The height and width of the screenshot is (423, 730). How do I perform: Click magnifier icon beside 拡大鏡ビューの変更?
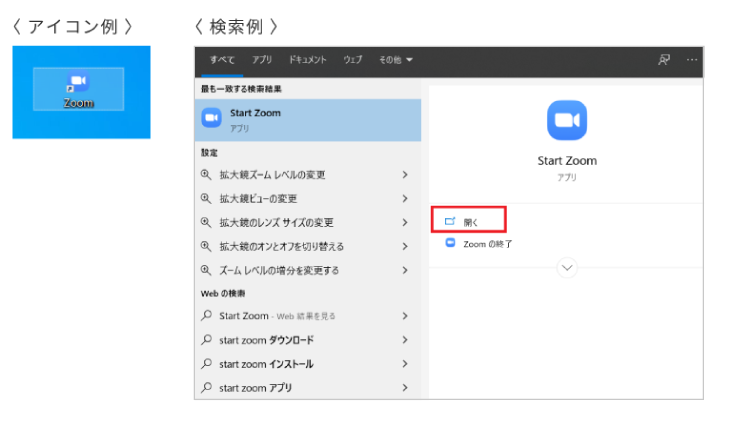[206, 198]
